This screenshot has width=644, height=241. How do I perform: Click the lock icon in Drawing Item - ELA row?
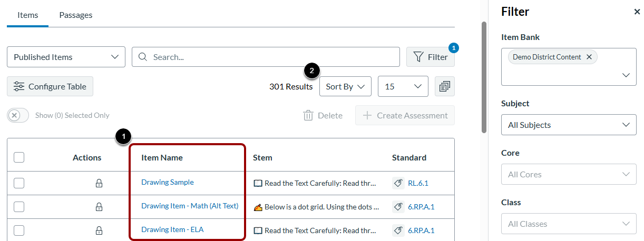[99, 230]
